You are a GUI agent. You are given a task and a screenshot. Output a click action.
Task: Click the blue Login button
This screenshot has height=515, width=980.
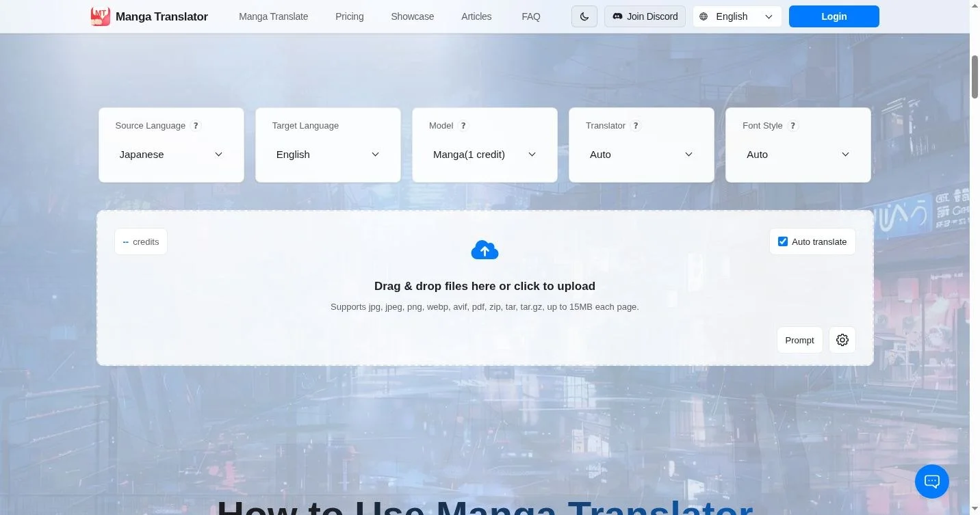pos(834,16)
